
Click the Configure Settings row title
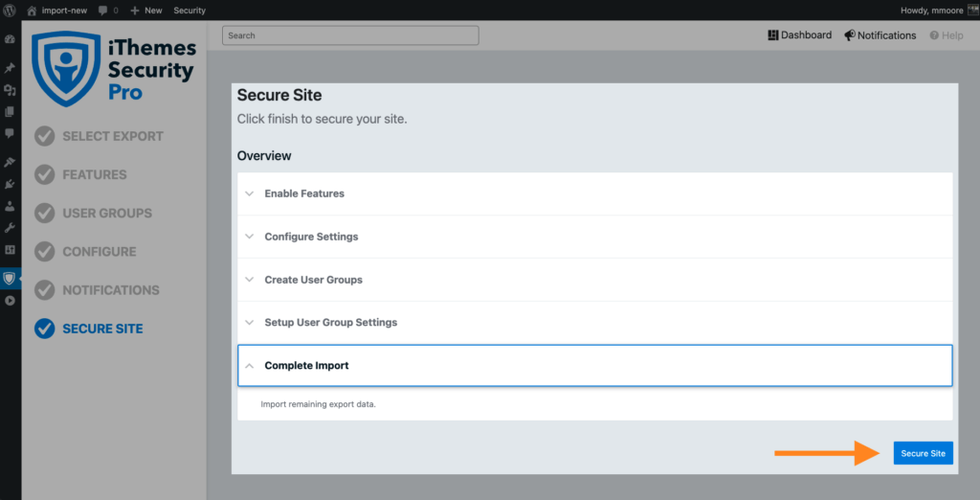click(311, 237)
